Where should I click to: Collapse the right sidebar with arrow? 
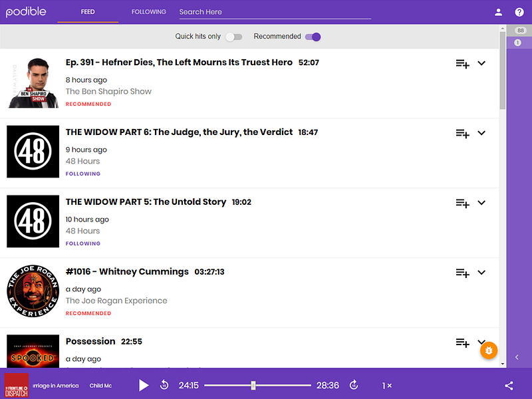point(517,357)
